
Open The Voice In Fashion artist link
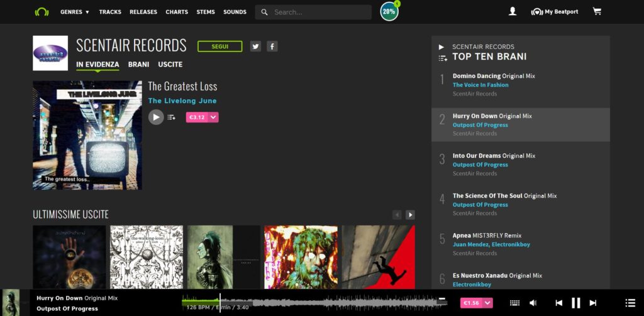coord(480,85)
